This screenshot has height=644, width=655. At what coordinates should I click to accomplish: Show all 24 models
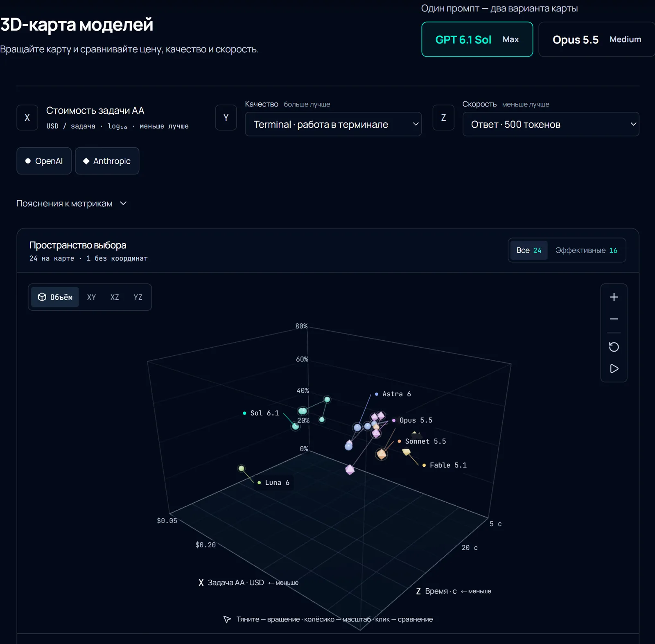pos(529,250)
